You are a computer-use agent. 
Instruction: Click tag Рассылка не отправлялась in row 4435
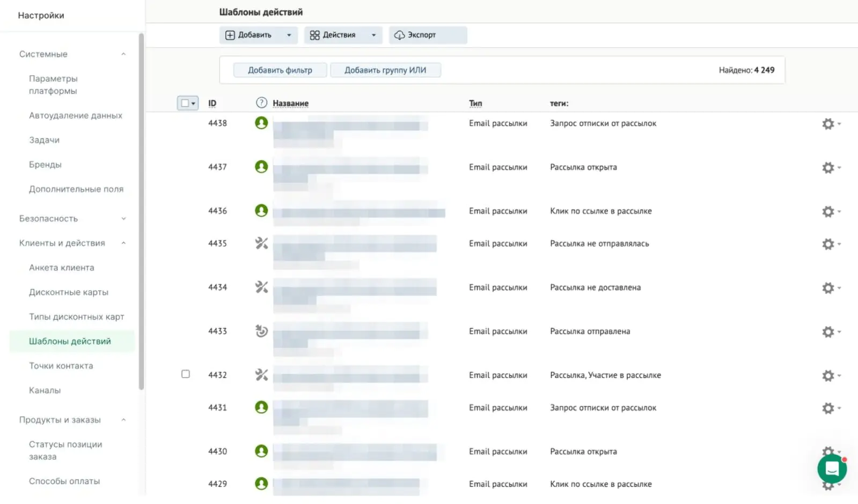pos(599,243)
